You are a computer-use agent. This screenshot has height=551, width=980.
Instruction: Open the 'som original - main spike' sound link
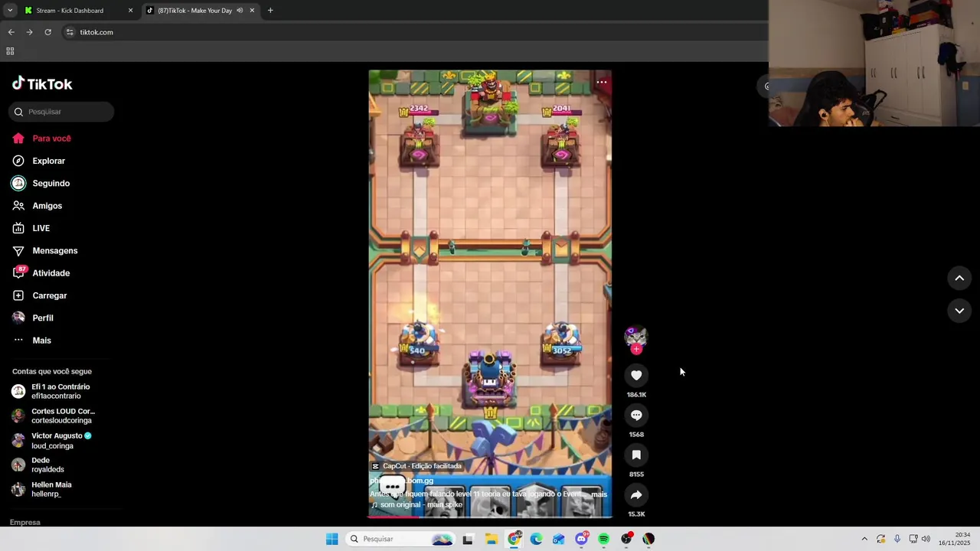(x=417, y=505)
